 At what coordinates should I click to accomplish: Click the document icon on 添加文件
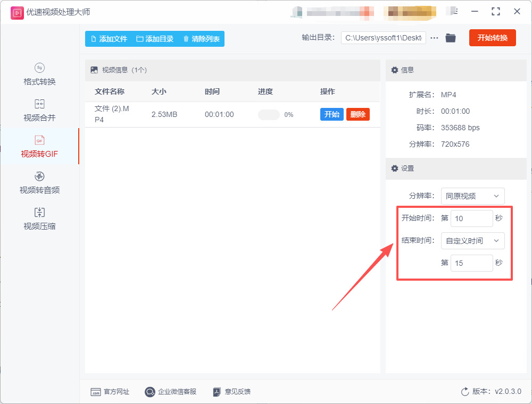coord(93,39)
